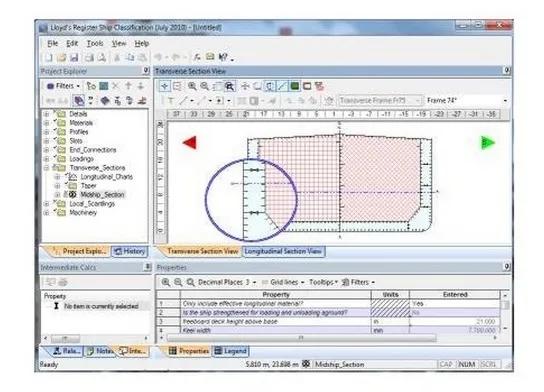Viewport: 544px width, 392px height.
Task: Click the zoom out magnifier in section toolbar
Action: click(205, 86)
